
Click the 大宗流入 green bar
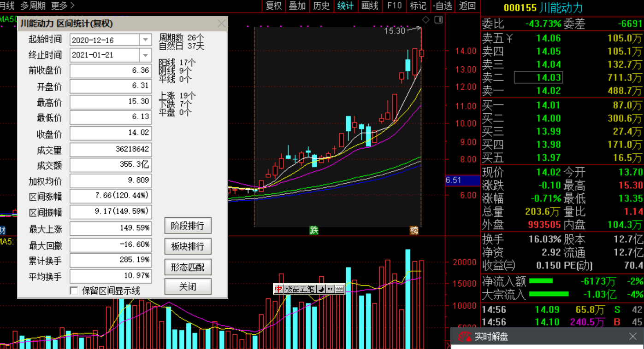549,294
